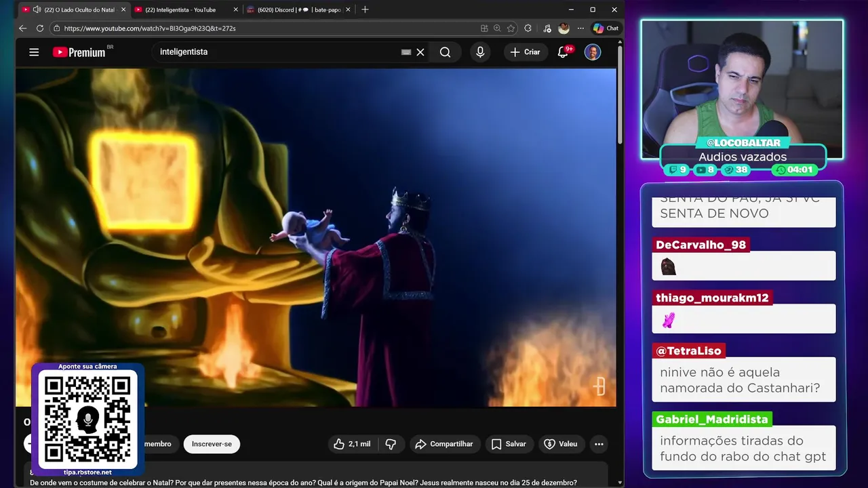Open the browser profile avatar
Image resolution: width=868 pixels, height=488 pixels.
coord(564,28)
